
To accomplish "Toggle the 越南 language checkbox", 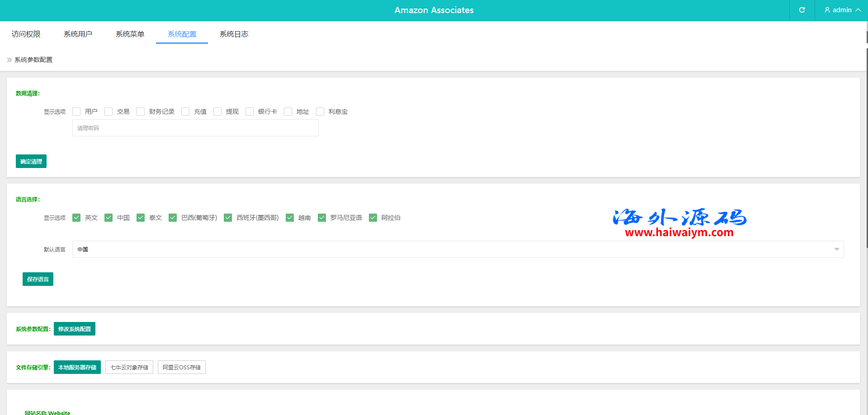I will [x=290, y=218].
